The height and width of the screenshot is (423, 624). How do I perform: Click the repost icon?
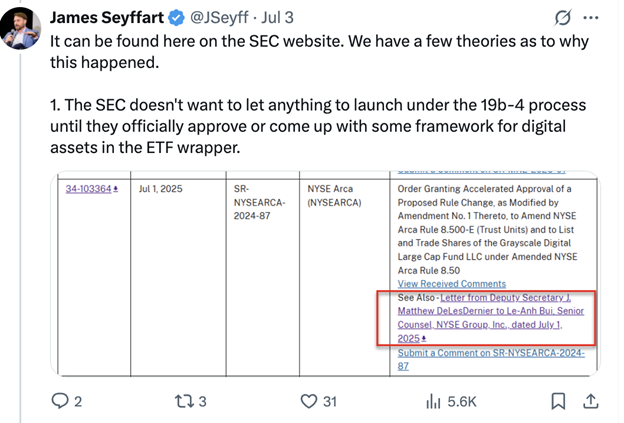tap(182, 401)
